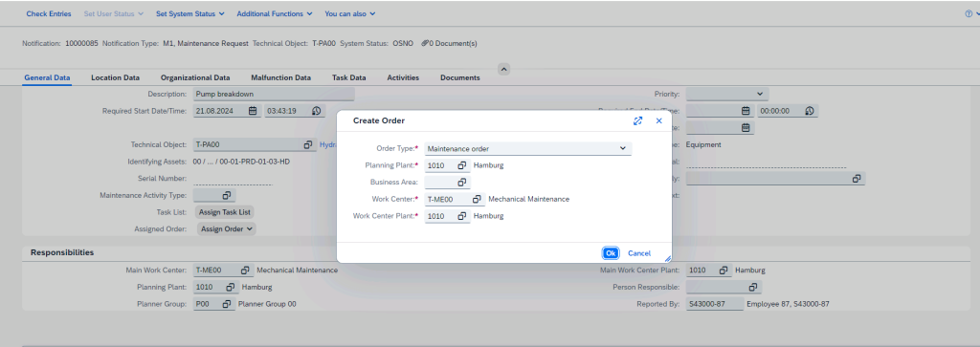Expand Additional Functions menu

click(275, 13)
